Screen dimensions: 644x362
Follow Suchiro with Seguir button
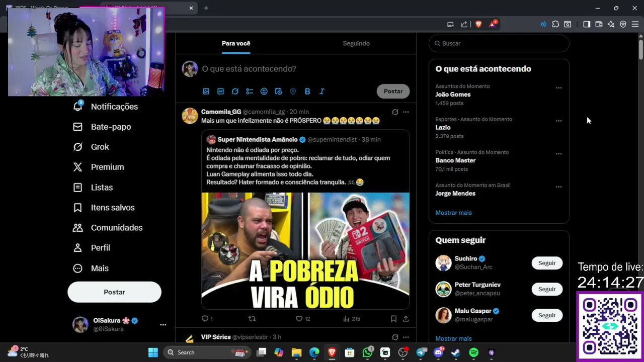pyautogui.click(x=547, y=263)
